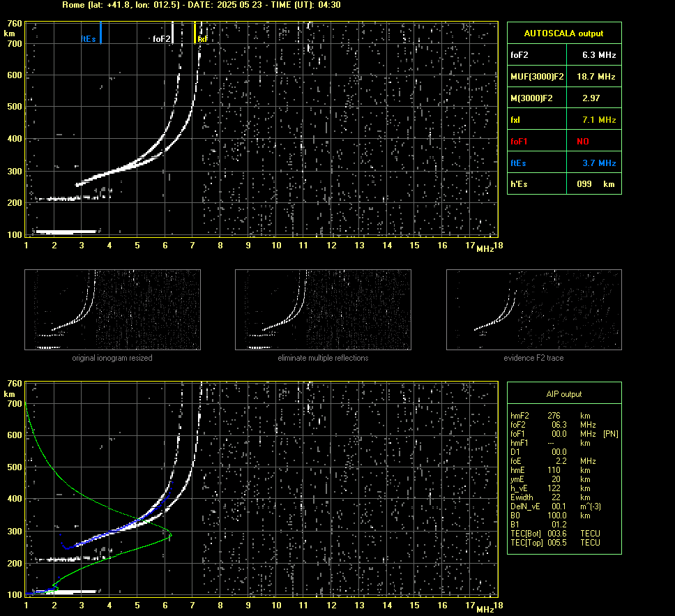
Task: Select the B1 01.2 row
Action: click(x=538, y=524)
